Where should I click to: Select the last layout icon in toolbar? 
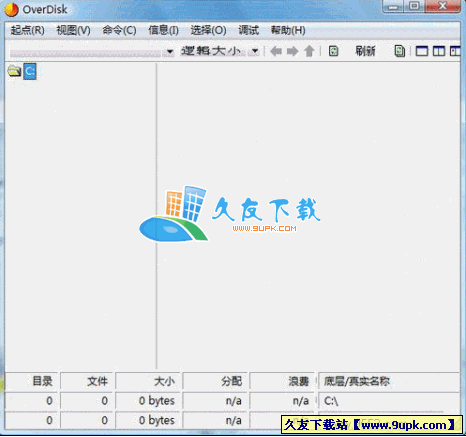click(x=455, y=51)
